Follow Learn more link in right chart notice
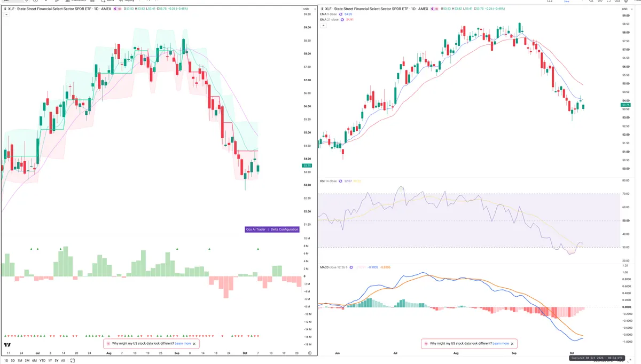This screenshot has width=641, height=364. 501,343
